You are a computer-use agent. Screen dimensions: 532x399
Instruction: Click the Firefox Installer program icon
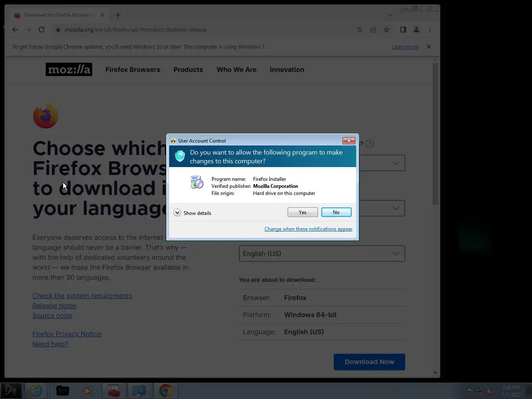pyautogui.click(x=197, y=182)
